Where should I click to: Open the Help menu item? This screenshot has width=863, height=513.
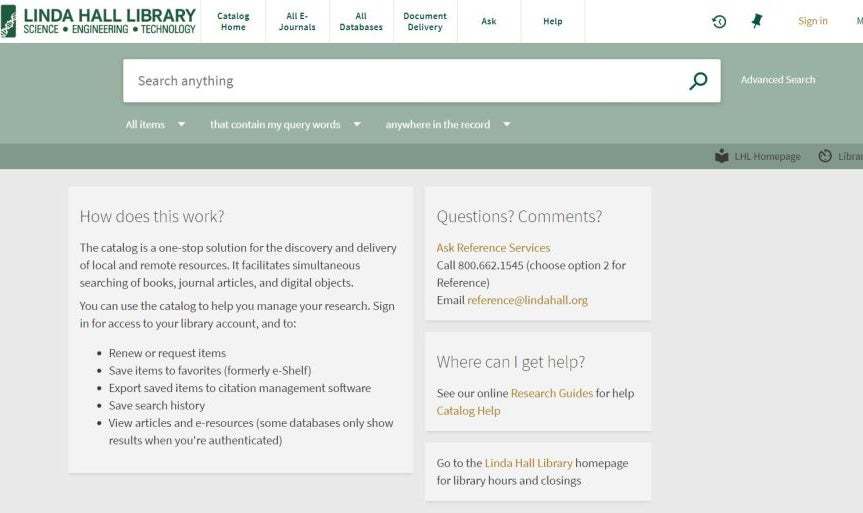click(x=553, y=21)
